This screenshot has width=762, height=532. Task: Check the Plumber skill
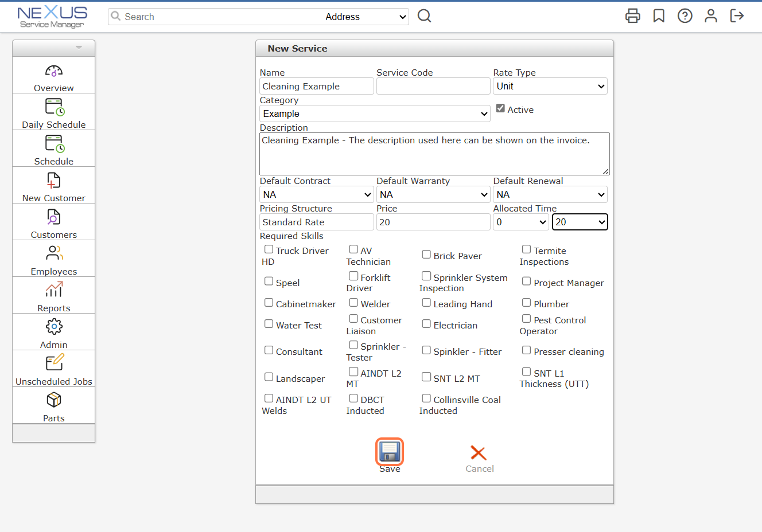point(526,303)
